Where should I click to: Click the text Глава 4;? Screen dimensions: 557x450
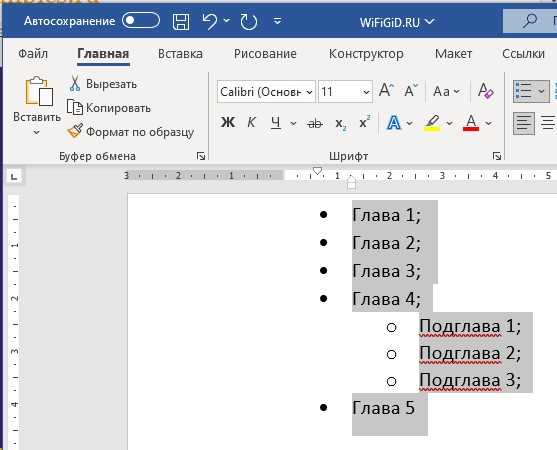(386, 299)
